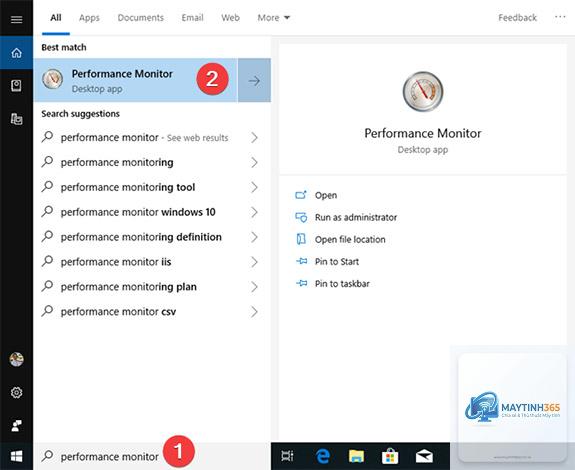The image size is (575, 470).
Task: Expand the 'performance monitor windows 10' chevron
Action: [254, 212]
